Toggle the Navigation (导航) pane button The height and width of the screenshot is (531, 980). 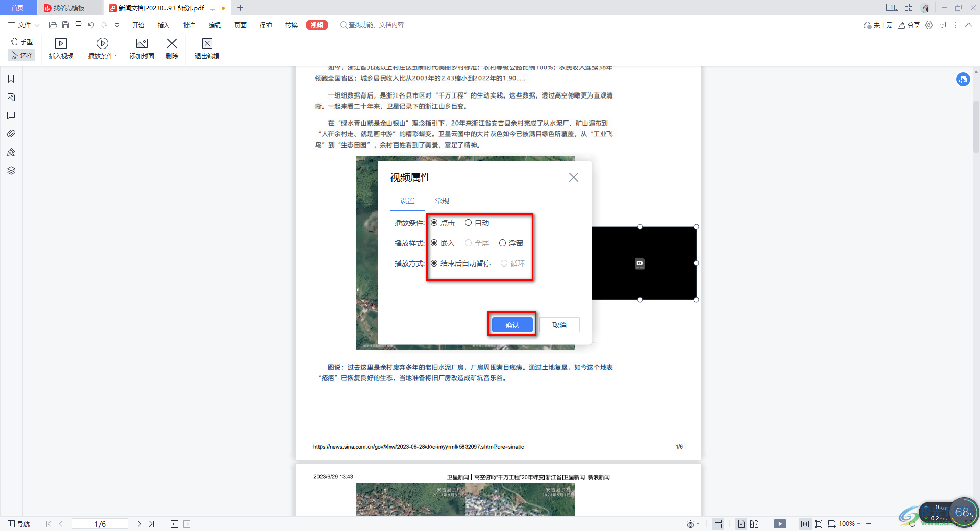[x=19, y=524]
